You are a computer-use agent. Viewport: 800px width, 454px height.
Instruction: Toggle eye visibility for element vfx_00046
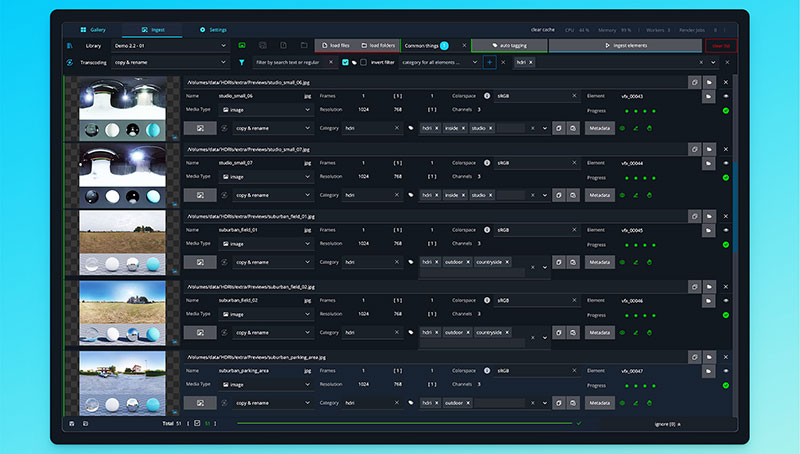click(x=726, y=300)
